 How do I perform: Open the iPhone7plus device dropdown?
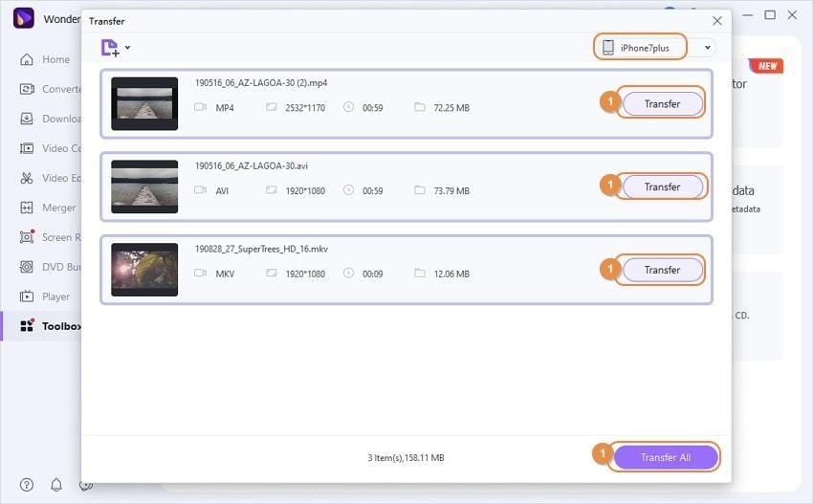click(x=707, y=48)
